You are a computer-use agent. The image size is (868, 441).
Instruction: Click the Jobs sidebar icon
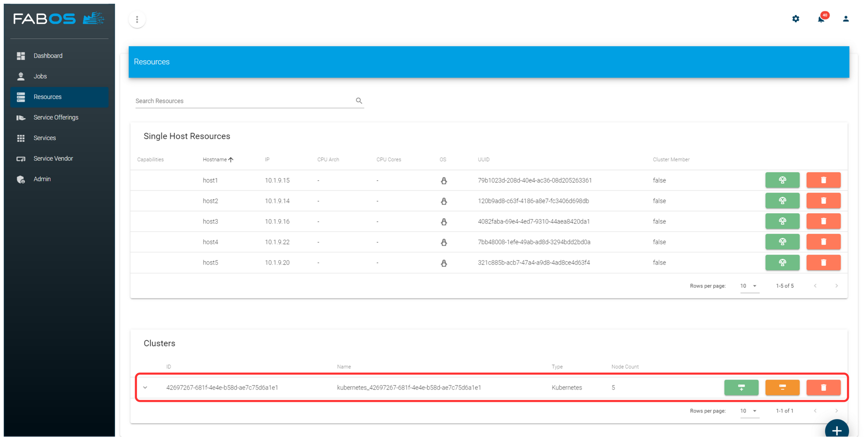[x=21, y=76]
